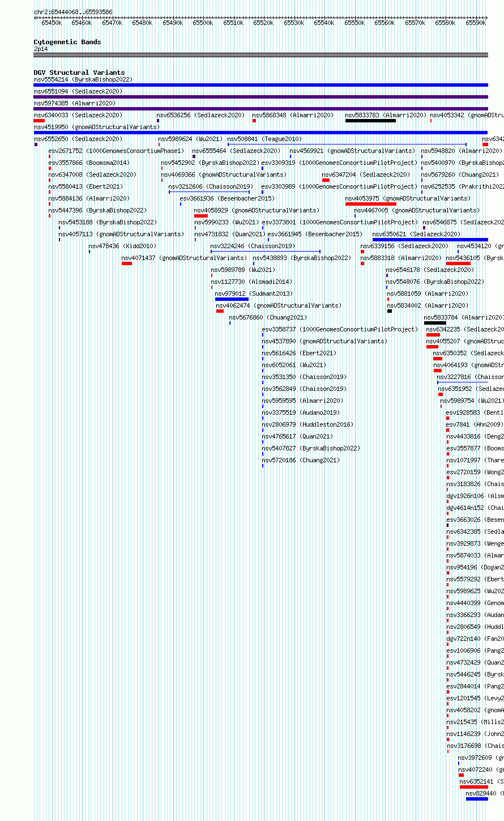Click the 65590k ruler tick label
This screenshot has width=504, height=821.
476,23
